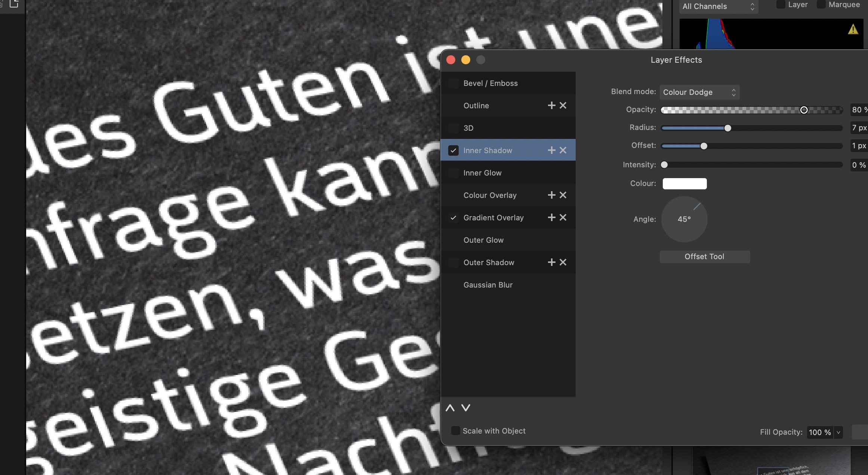Click the histogram graph display
The width and height of the screenshot is (868, 475).
pos(772,34)
